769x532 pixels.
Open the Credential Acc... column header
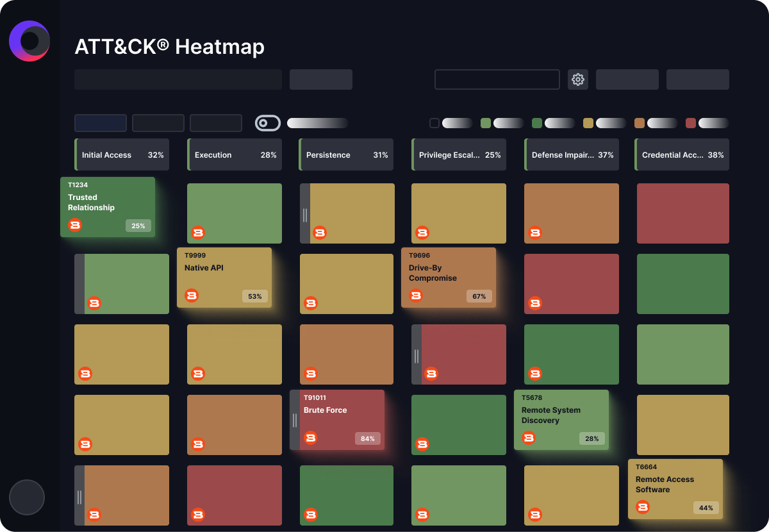click(x=682, y=154)
